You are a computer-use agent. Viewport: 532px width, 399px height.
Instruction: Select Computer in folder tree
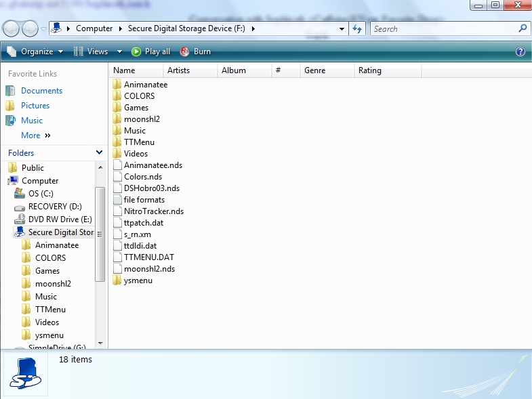point(40,181)
